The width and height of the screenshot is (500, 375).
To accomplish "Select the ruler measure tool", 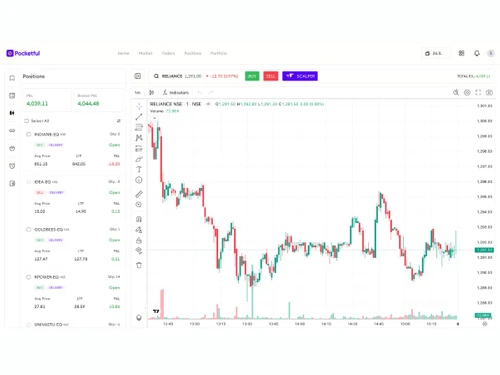I will [x=139, y=194].
